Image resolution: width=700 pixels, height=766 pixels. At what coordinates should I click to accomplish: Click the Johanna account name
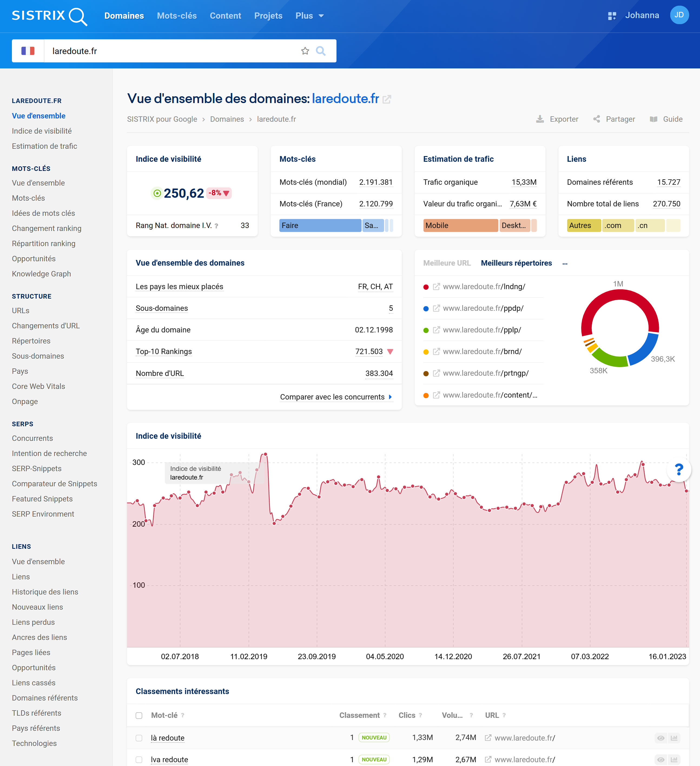[x=642, y=16]
